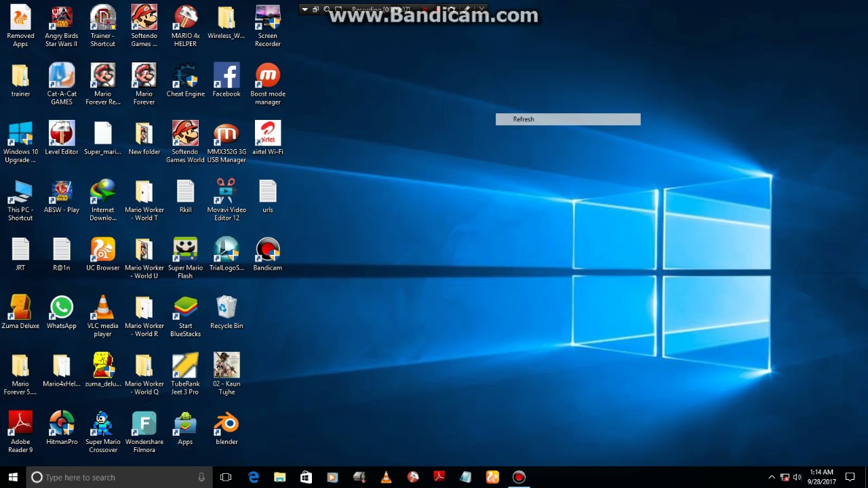This screenshot has width=868, height=488.
Task: Select the Softendo Games World icon
Action: (185, 143)
